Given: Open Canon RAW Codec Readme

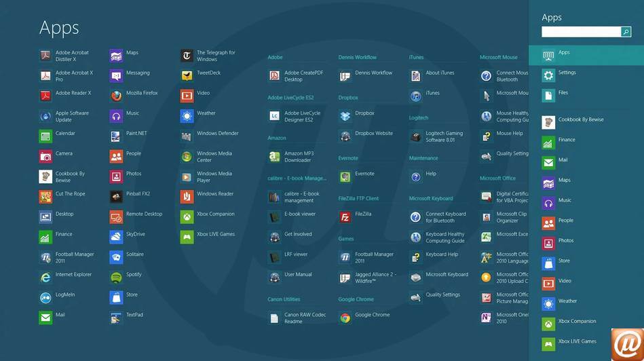Looking at the screenshot, I should pyautogui.click(x=297, y=317).
